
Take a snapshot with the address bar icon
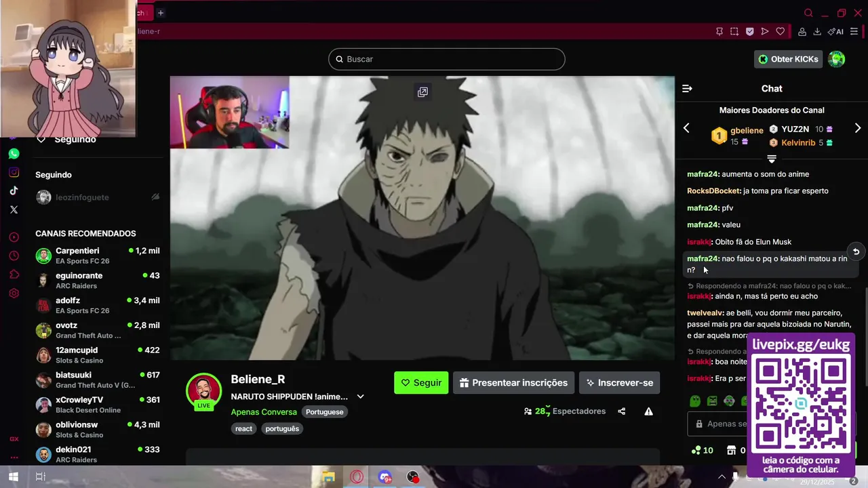pos(734,31)
